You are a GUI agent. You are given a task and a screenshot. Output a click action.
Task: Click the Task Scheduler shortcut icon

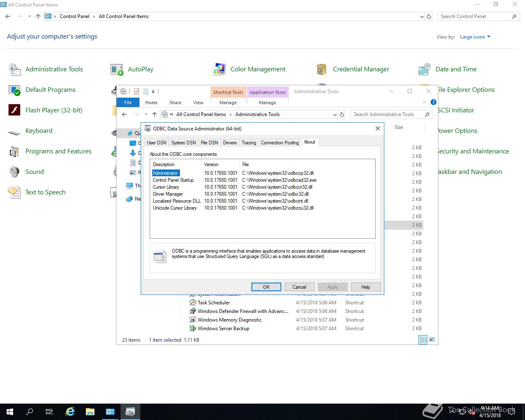click(x=193, y=303)
